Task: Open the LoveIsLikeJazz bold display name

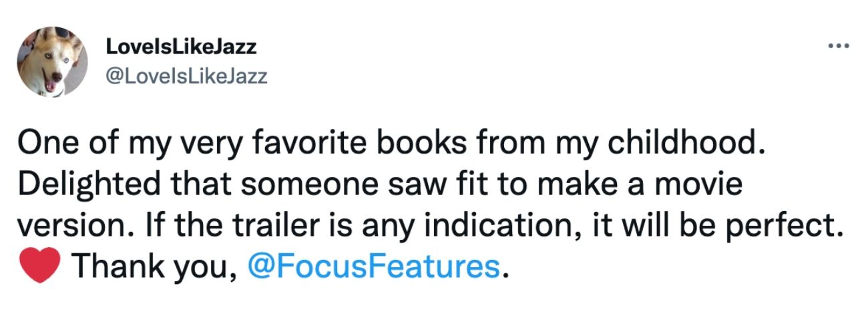Action: point(181,47)
